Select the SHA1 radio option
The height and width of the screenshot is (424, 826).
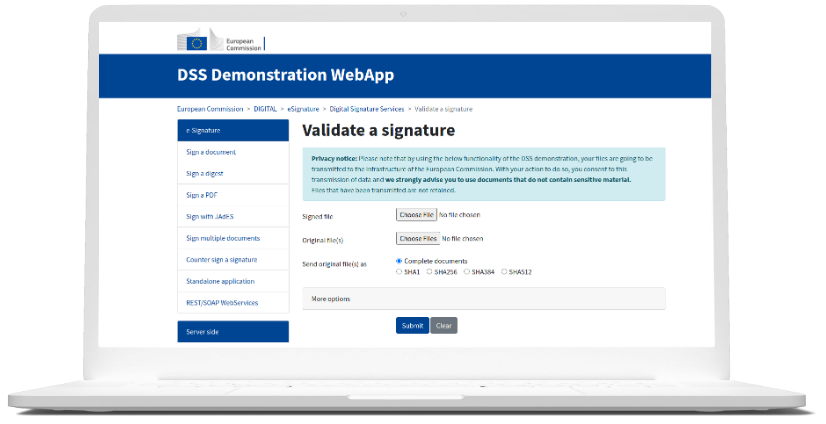click(x=399, y=272)
